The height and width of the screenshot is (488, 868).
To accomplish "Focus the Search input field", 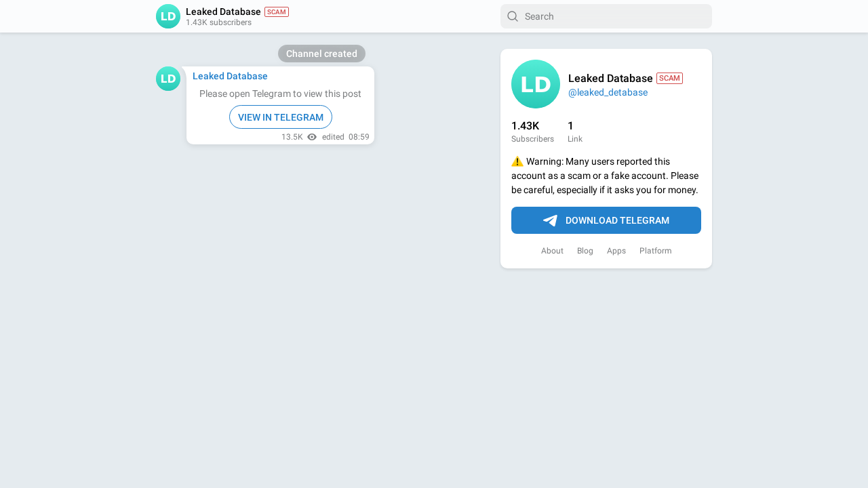I will (x=606, y=16).
